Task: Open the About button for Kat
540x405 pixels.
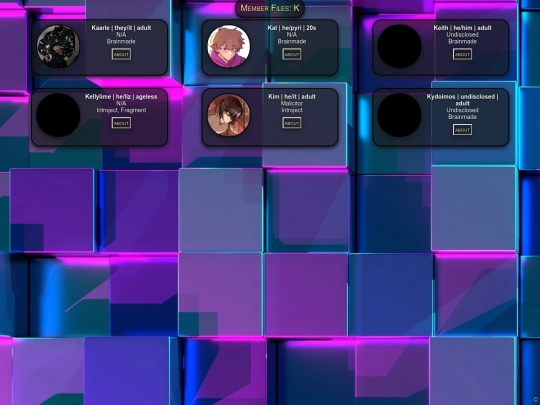Action: [292, 54]
